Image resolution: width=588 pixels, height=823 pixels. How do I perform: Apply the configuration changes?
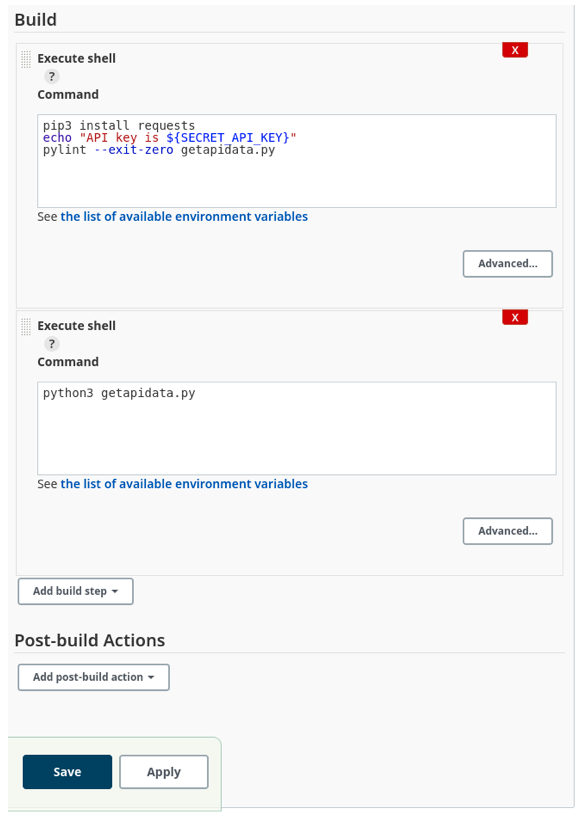pyautogui.click(x=164, y=772)
